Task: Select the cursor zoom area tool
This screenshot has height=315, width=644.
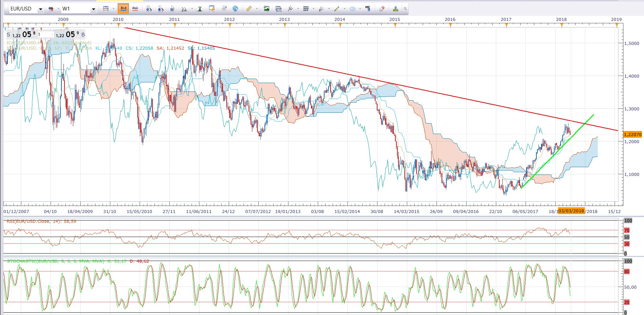Action: tap(172, 9)
